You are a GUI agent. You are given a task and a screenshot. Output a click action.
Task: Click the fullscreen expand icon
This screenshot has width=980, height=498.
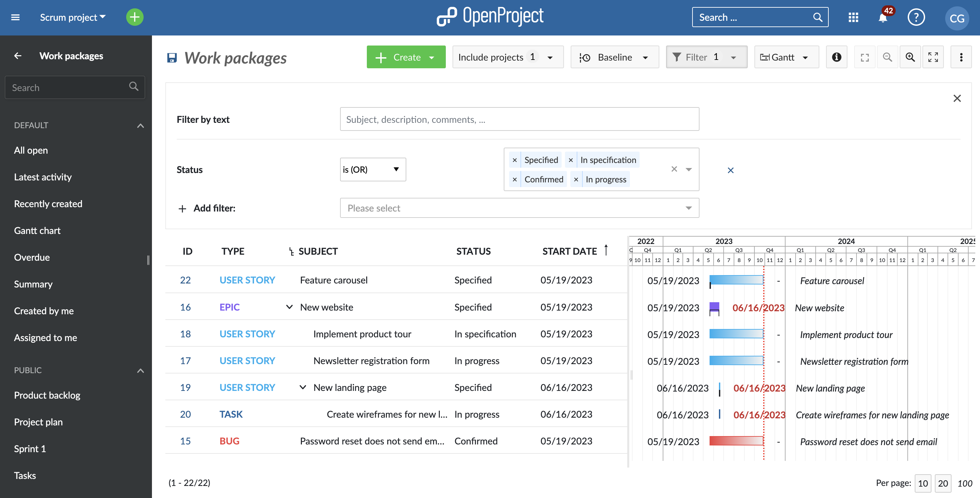point(933,57)
